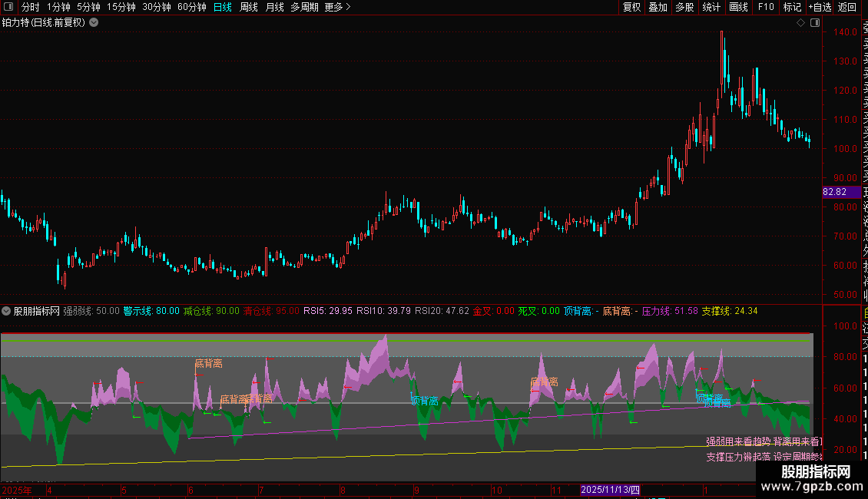Toggle the panel layout icon in chart header
Screen dimensions: 868x499
(x=815, y=22)
